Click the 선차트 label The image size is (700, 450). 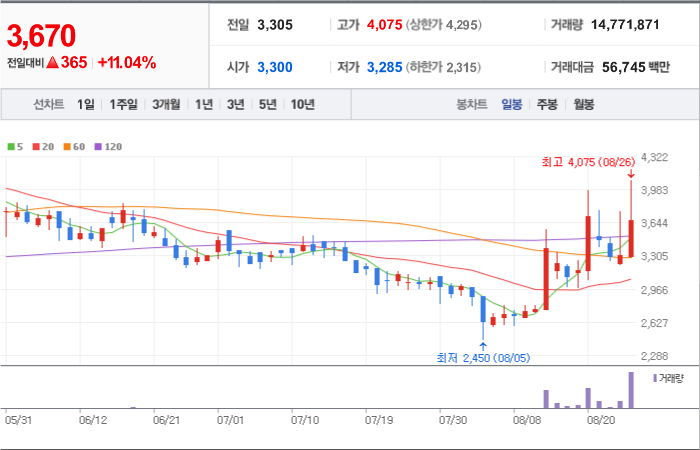click(49, 104)
